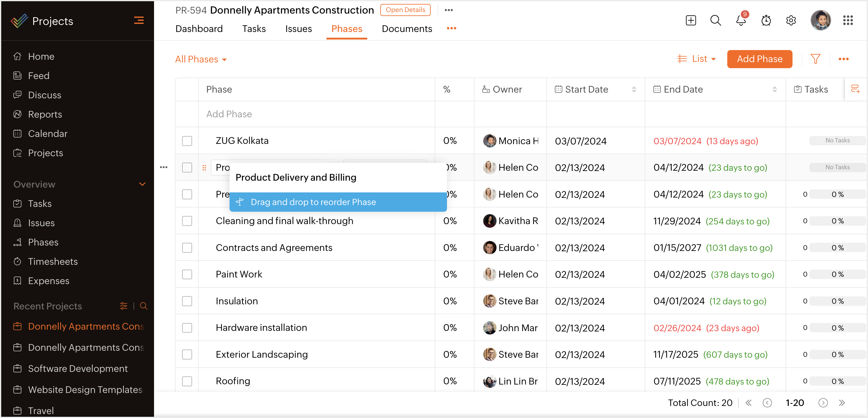Screen dimensions: 868x418
Task: Expand the All Phases dropdown
Action: (201, 59)
